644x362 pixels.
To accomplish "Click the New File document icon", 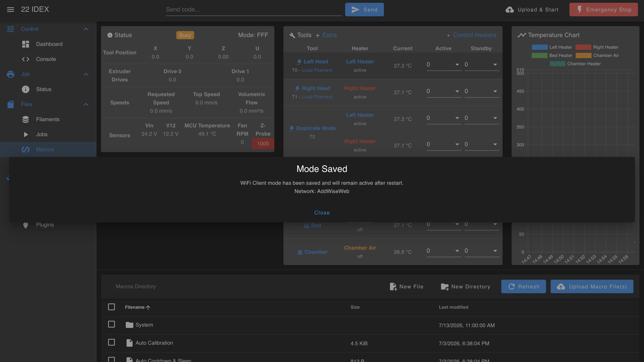I will tap(393, 287).
